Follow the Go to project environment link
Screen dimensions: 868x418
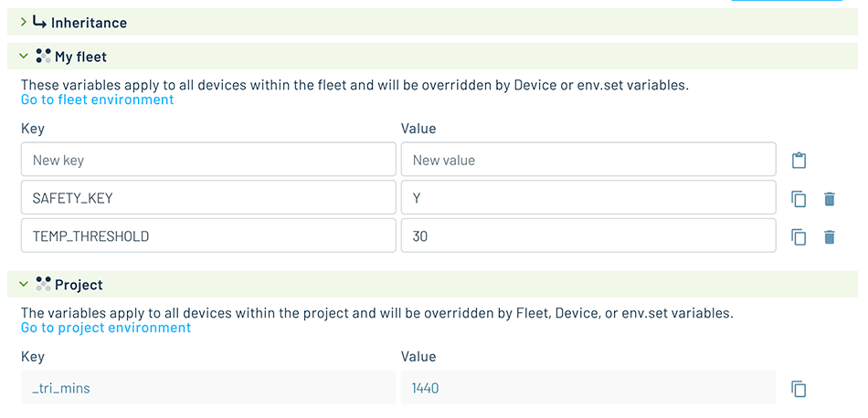[x=106, y=328]
